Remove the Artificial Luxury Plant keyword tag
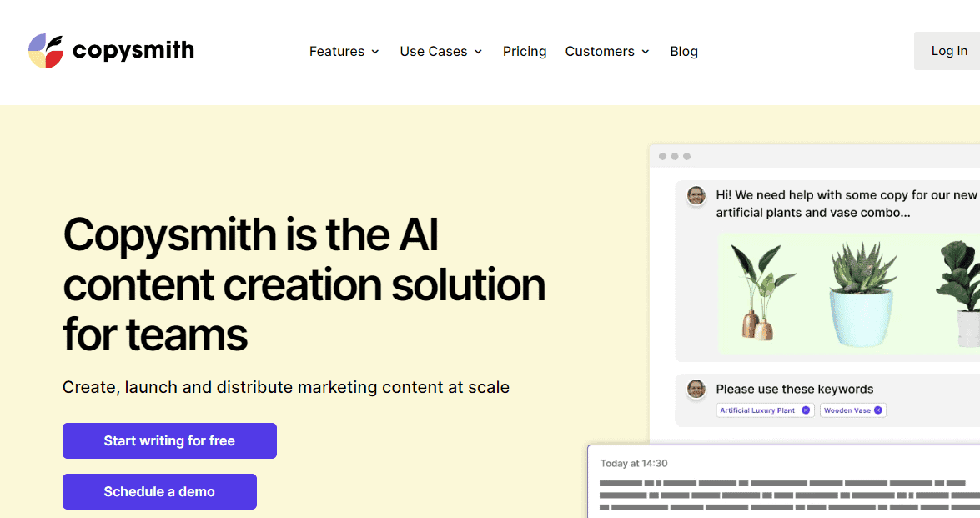980x518 pixels. pos(806,410)
